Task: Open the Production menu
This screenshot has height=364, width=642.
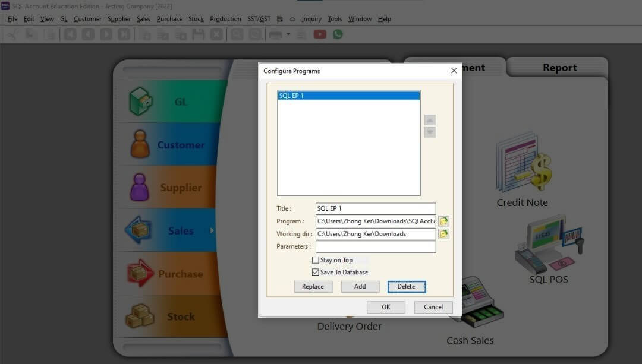Action: pyautogui.click(x=226, y=19)
